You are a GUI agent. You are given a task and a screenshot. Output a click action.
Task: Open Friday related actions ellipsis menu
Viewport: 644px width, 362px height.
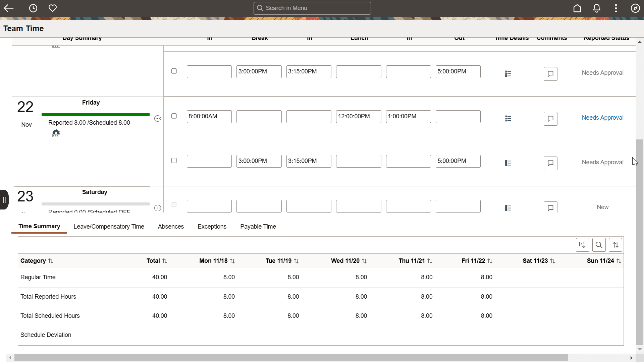[x=157, y=119]
